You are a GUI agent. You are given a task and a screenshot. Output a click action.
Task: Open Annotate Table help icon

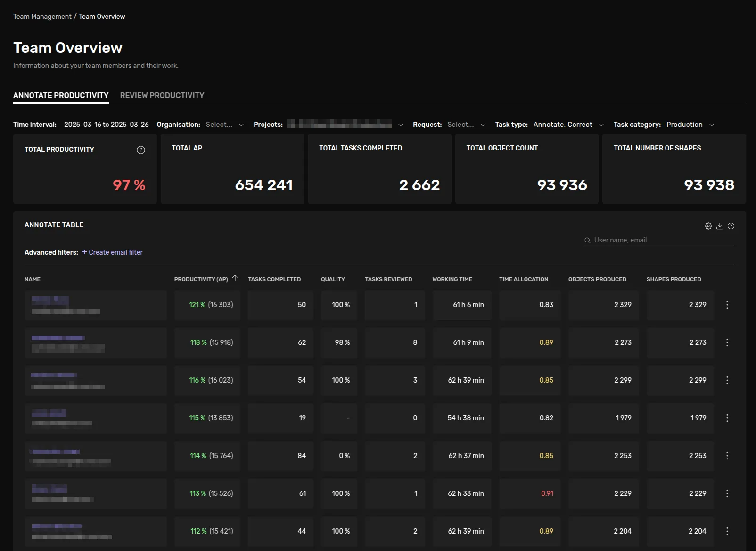[x=731, y=226]
